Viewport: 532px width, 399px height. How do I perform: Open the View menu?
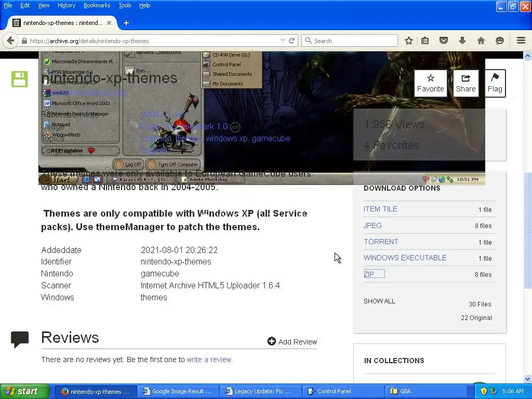(x=44, y=5)
